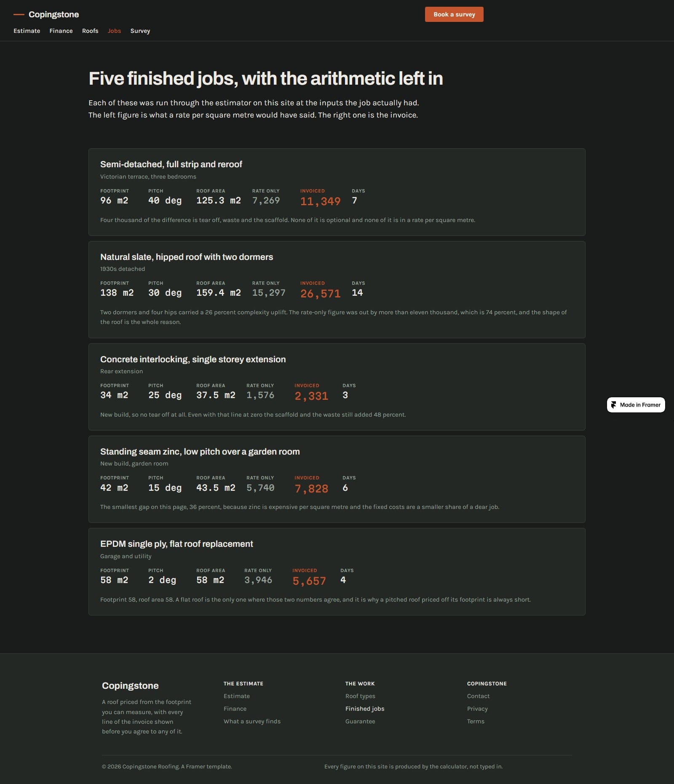The width and height of the screenshot is (674, 784).
Task: Open the Roof types footer link
Action: click(360, 696)
